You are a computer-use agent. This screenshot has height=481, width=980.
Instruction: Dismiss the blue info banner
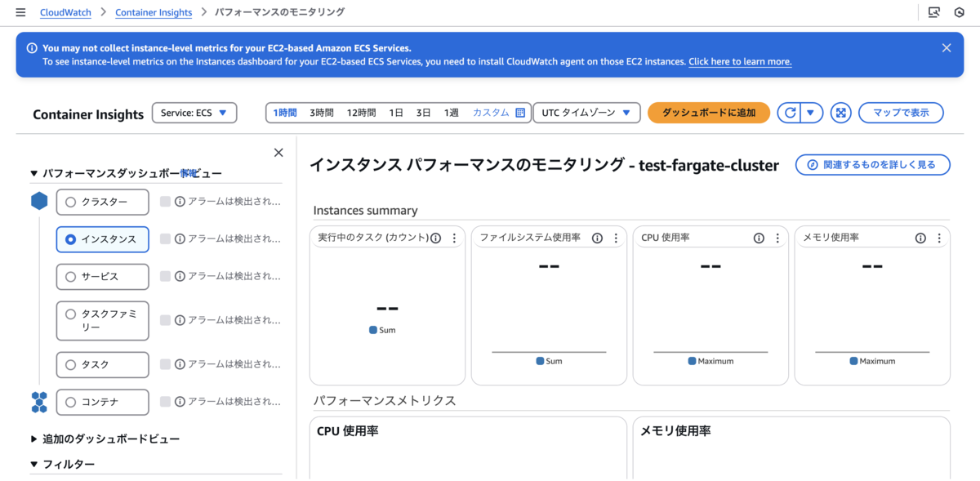[947, 48]
